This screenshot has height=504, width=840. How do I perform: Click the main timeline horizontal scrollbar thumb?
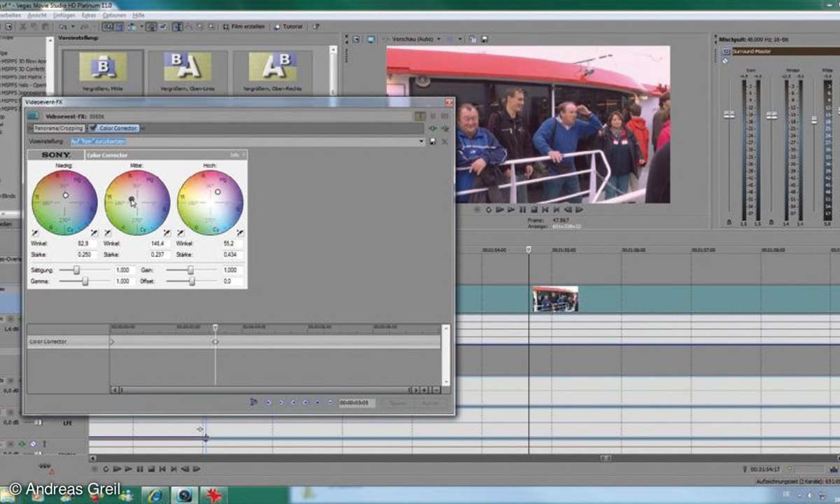click(606, 458)
